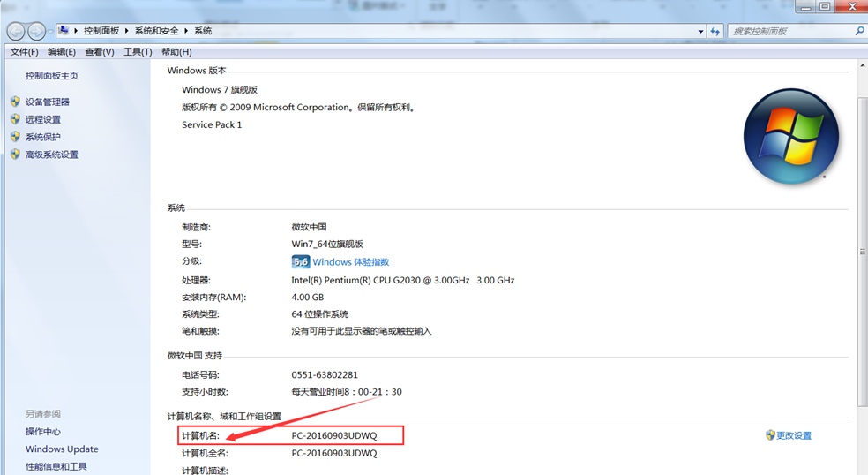Click the shield icon beside 远程设置
Viewport: 868px width, 475px height.
point(15,119)
